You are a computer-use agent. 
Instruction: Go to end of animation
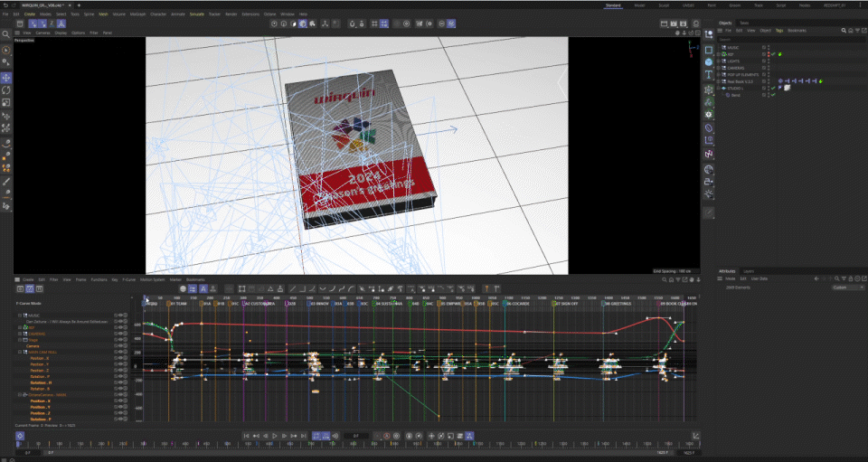(304, 436)
